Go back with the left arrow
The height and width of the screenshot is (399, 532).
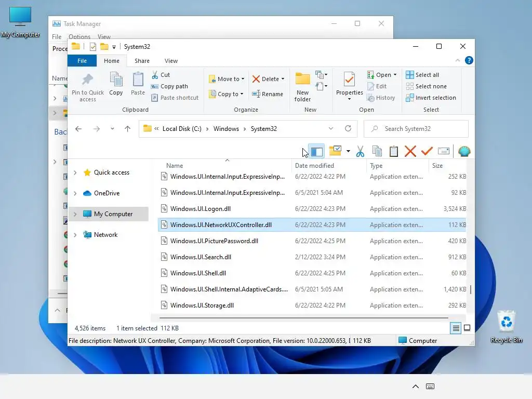click(78, 129)
